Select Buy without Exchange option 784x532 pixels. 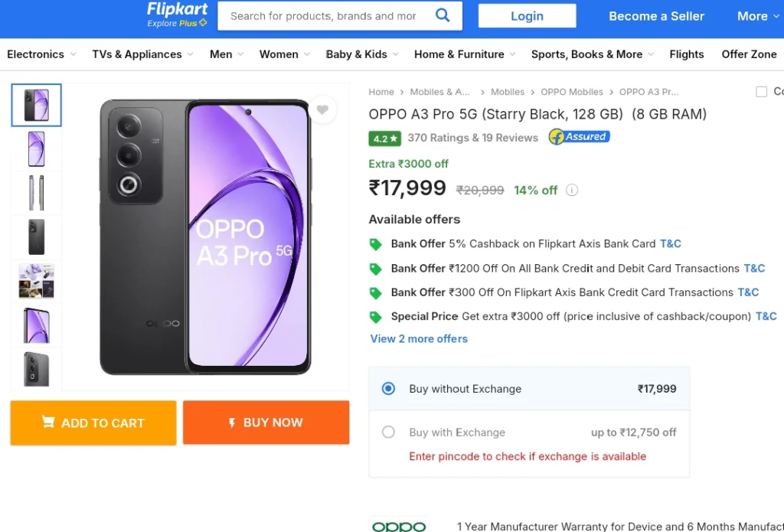(529, 389)
